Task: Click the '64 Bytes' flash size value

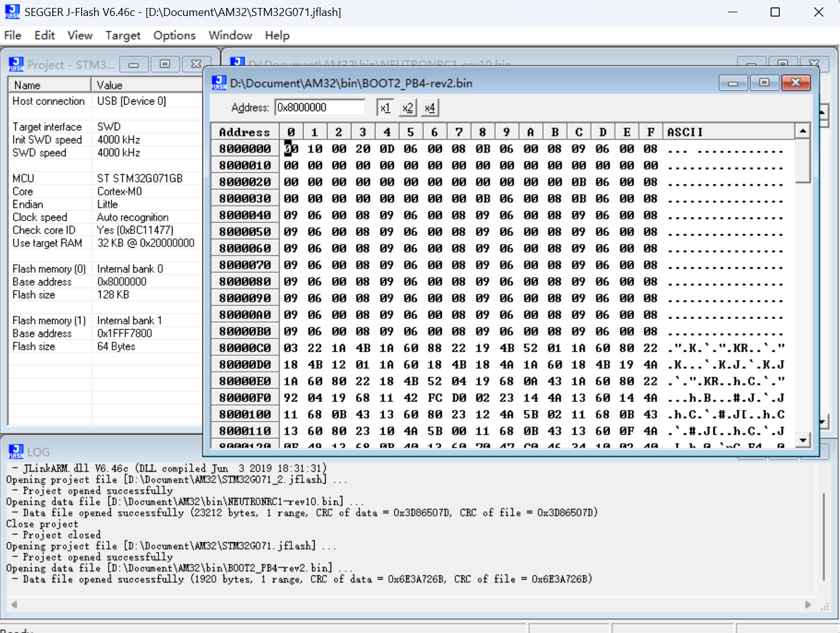Action: click(x=116, y=346)
